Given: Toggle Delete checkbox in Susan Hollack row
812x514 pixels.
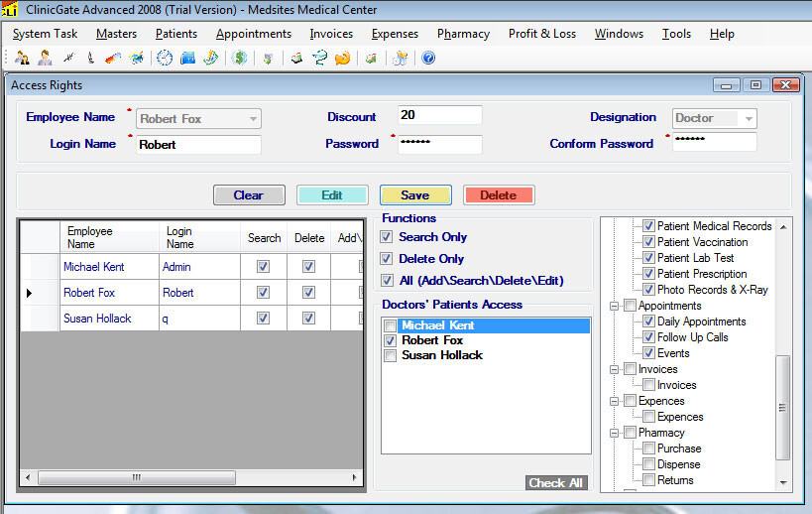Looking at the screenshot, I should [308, 319].
